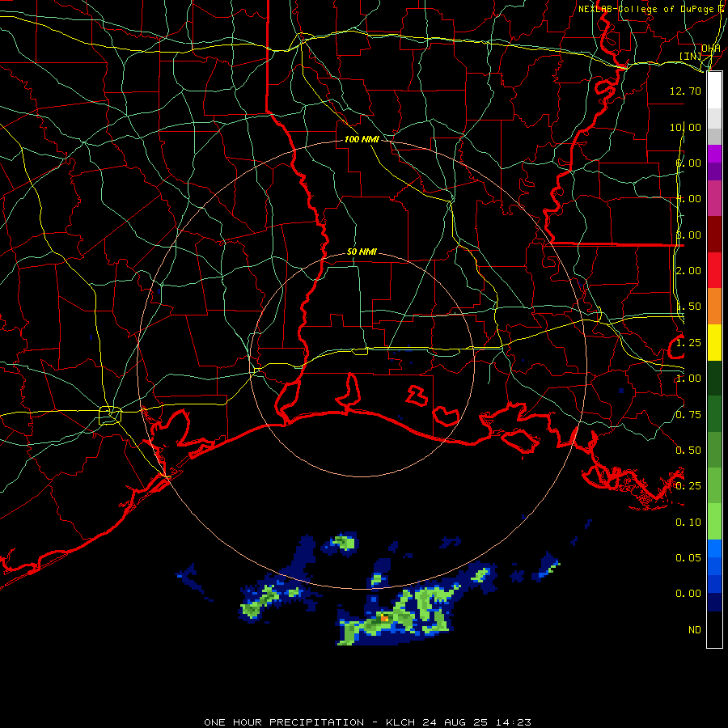Click the 12.70 legend value
Image resolution: width=728 pixels, height=728 pixels.
click(x=685, y=91)
